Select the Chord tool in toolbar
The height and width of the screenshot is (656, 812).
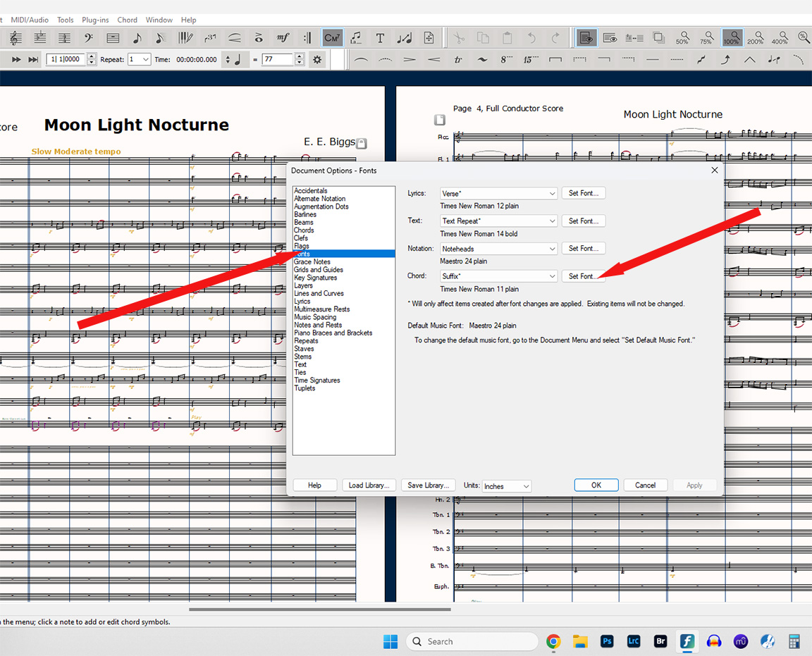332,38
